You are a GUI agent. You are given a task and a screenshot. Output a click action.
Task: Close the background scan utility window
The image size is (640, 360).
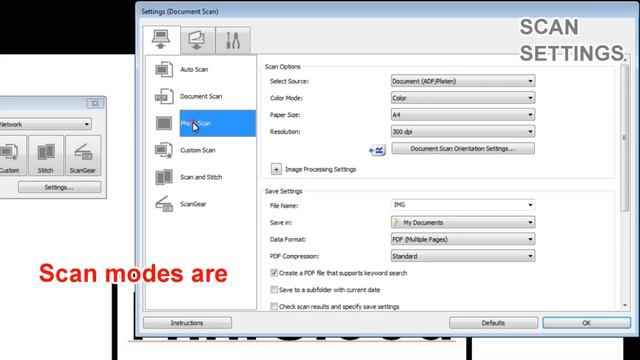[x=95, y=103]
